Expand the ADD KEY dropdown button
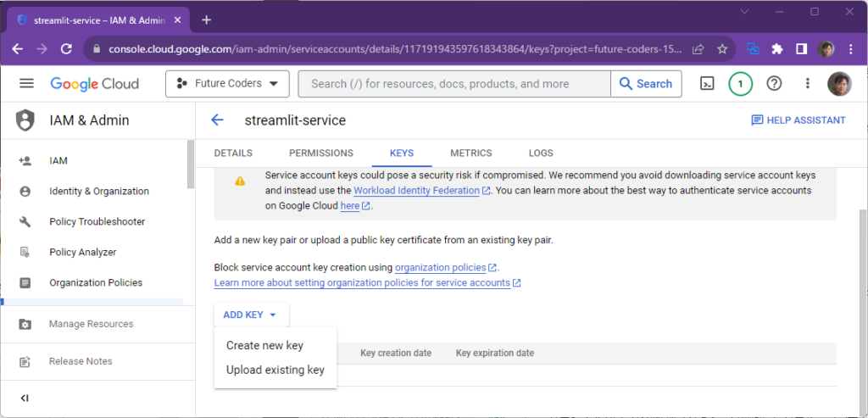 [x=251, y=315]
